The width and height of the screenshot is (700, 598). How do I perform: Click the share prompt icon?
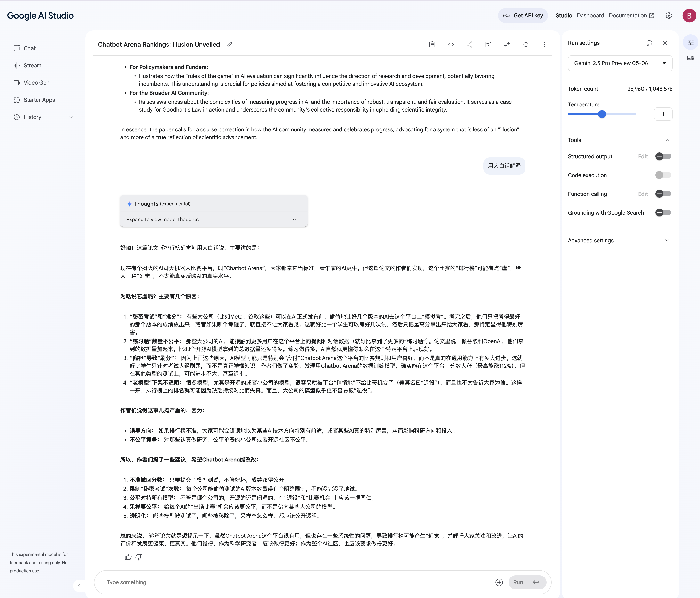469,44
